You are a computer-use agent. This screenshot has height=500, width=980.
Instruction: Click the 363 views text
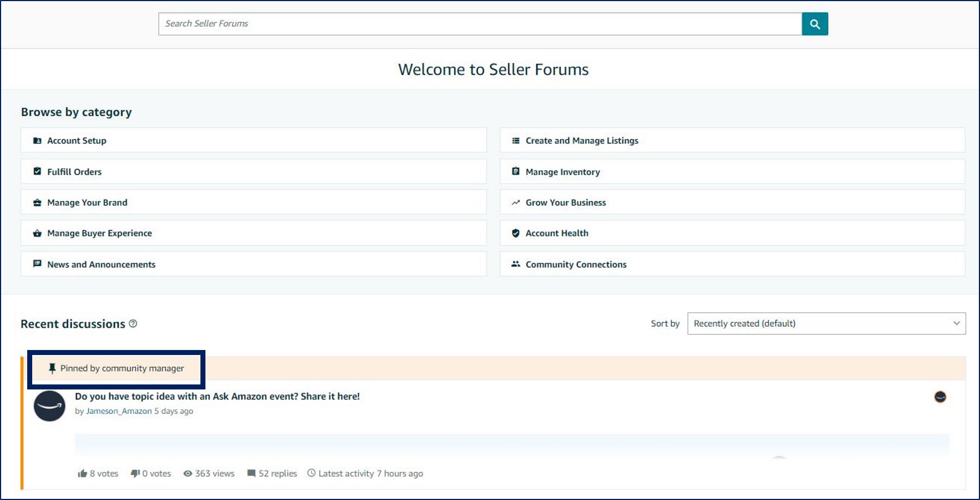pos(215,473)
